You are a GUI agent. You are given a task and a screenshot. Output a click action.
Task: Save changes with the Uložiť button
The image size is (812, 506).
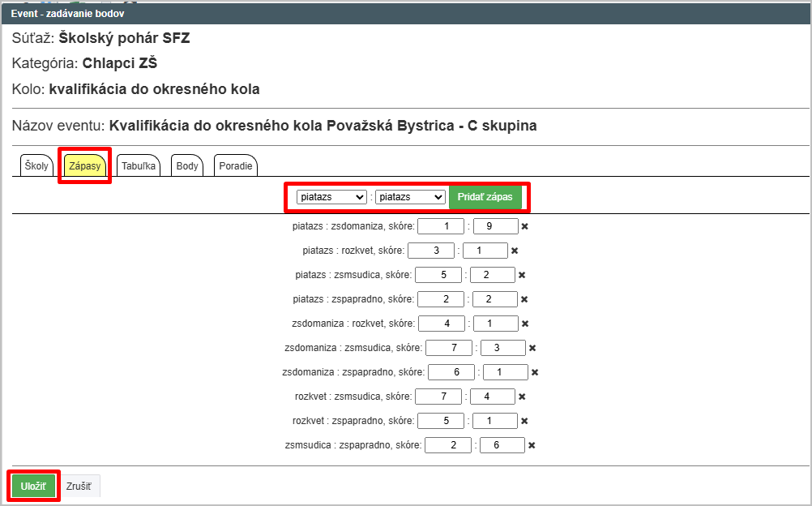(x=33, y=487)
